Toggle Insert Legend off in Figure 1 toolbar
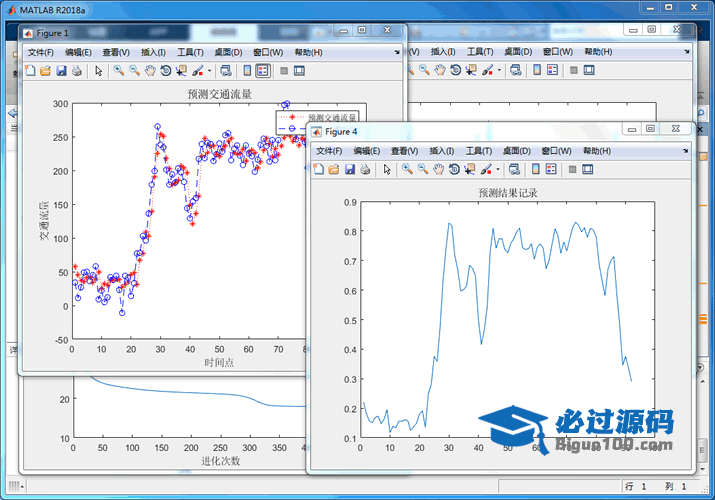This screenshot has height=500, width=715. 262,71
